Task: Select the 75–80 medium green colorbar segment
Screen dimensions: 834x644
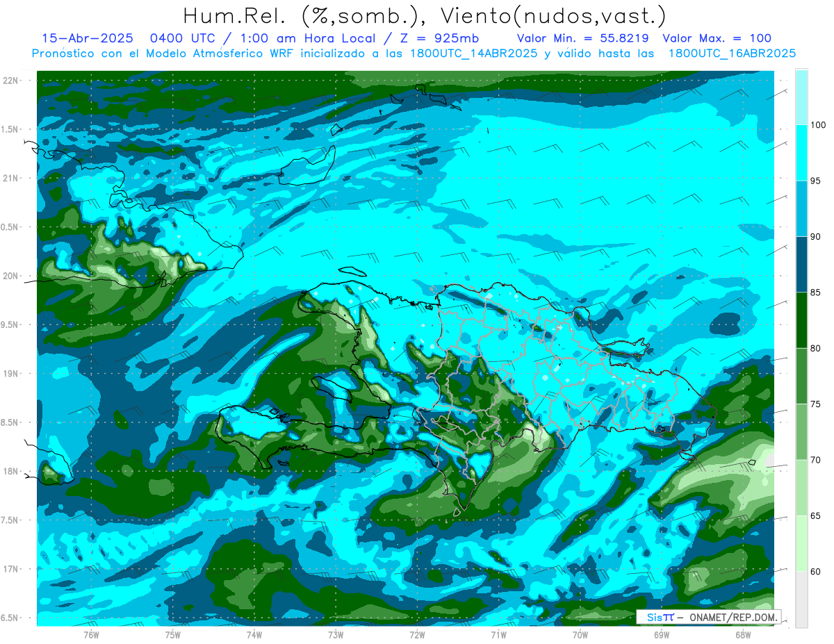Action: click(x=801, y=377)
